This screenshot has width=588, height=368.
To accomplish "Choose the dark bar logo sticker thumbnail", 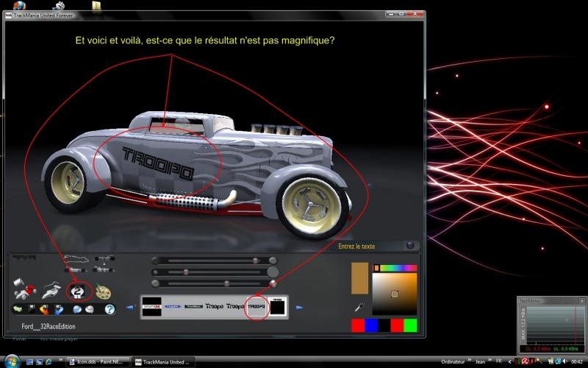I will [193, 306].
